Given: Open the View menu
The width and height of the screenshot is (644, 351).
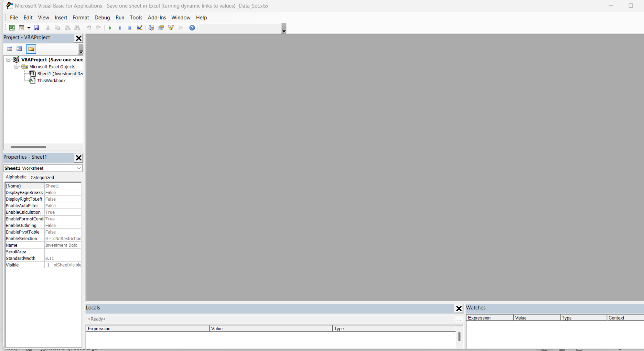Looking at the screenshot, I should [x=43, y=18].
